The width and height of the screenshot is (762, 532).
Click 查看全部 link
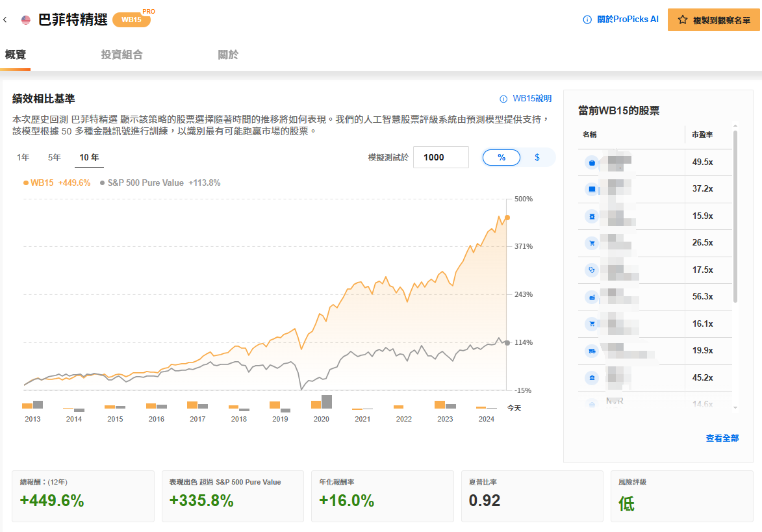(722, 438)
